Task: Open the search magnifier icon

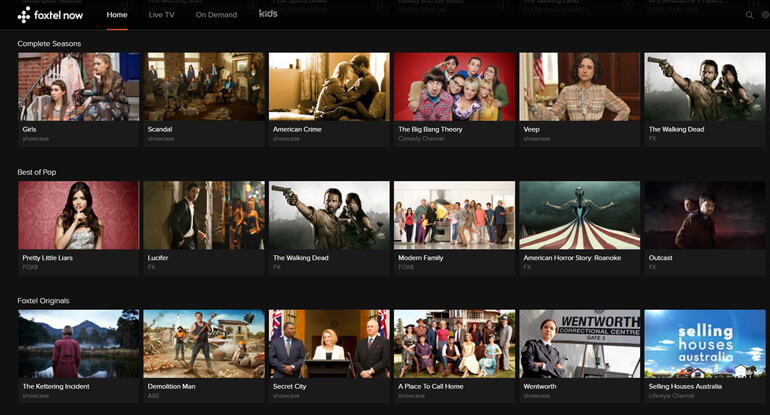Action: (x=749, y=15)
